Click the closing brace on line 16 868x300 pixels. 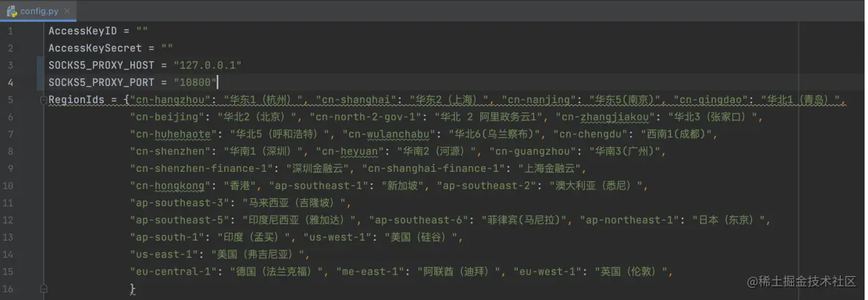click(133, 289)
